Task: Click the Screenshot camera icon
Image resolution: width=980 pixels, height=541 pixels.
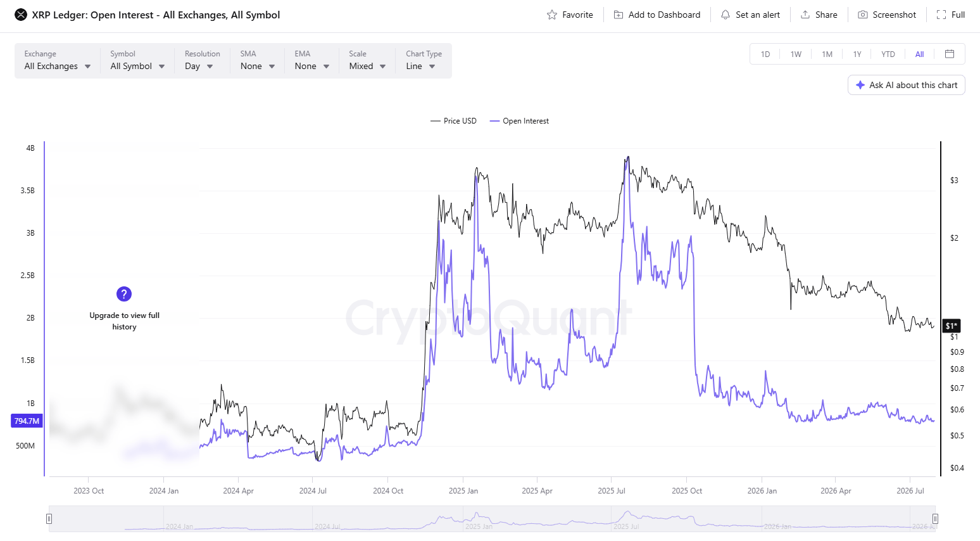Action: (863, 15)
